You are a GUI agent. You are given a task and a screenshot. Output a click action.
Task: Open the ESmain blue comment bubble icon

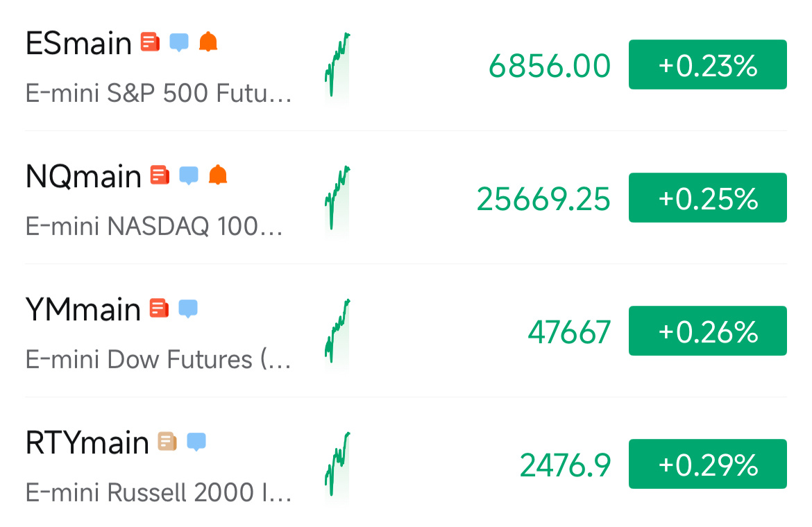coord(179,42)
